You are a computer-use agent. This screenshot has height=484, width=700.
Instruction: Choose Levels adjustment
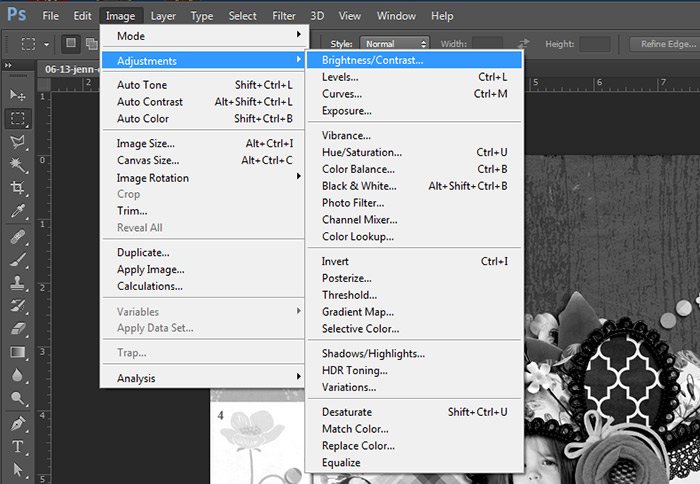(414, 77)
